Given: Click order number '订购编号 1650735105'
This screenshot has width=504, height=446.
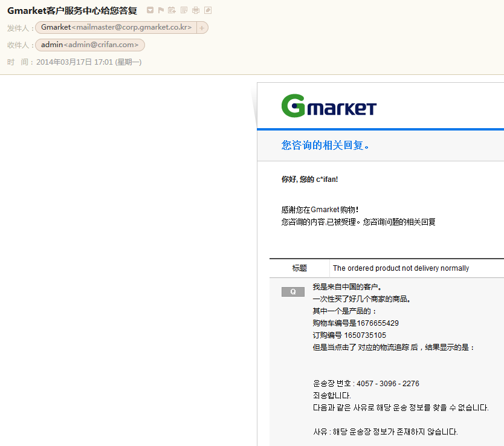Looking at the screenshot, I should 349,335.
